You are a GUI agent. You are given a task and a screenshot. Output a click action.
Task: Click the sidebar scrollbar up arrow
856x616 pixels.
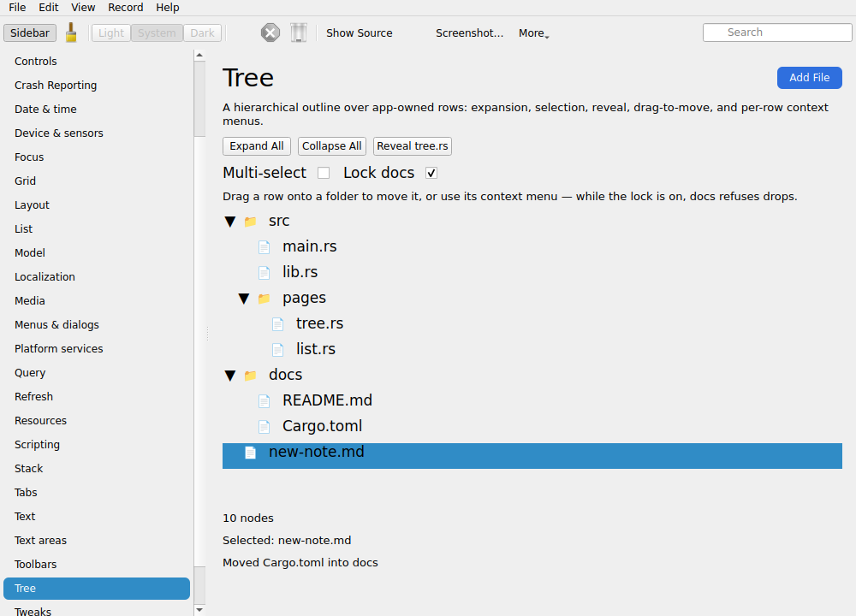click(199, 55)
